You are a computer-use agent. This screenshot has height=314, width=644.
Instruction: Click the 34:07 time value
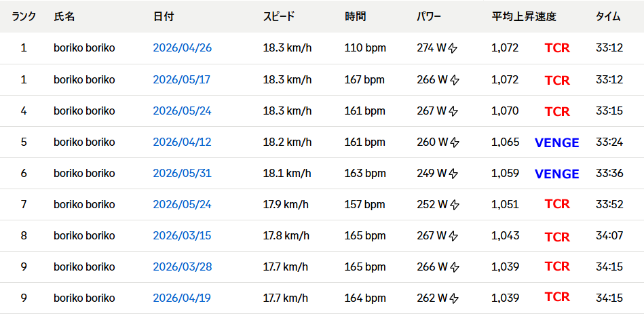609,235
